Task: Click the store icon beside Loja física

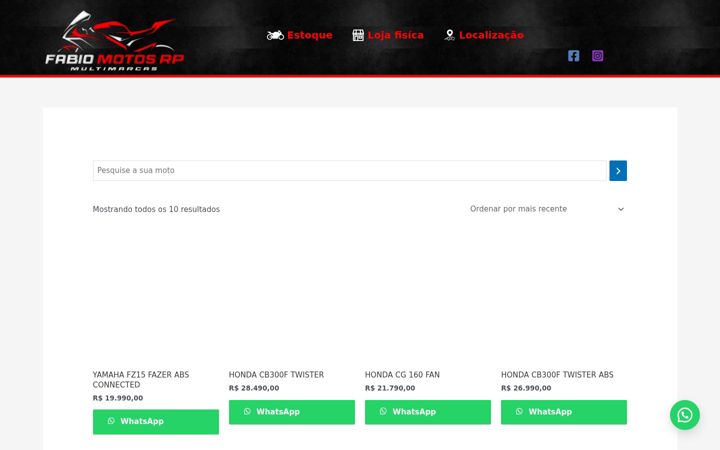Action: coord(358,35)
